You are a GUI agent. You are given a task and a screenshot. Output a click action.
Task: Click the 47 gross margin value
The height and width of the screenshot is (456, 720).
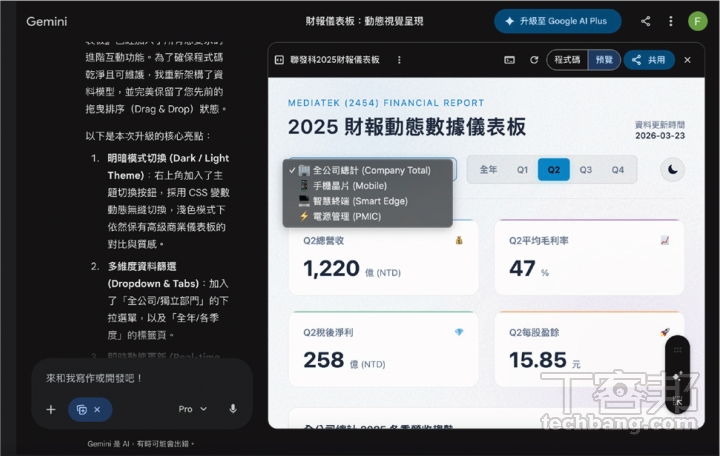point(522,269)
